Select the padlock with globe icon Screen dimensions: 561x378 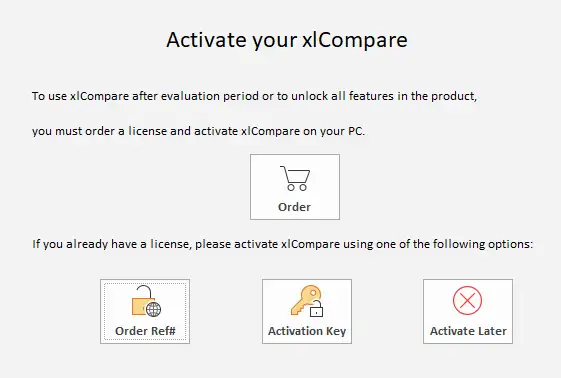point(146,301)
